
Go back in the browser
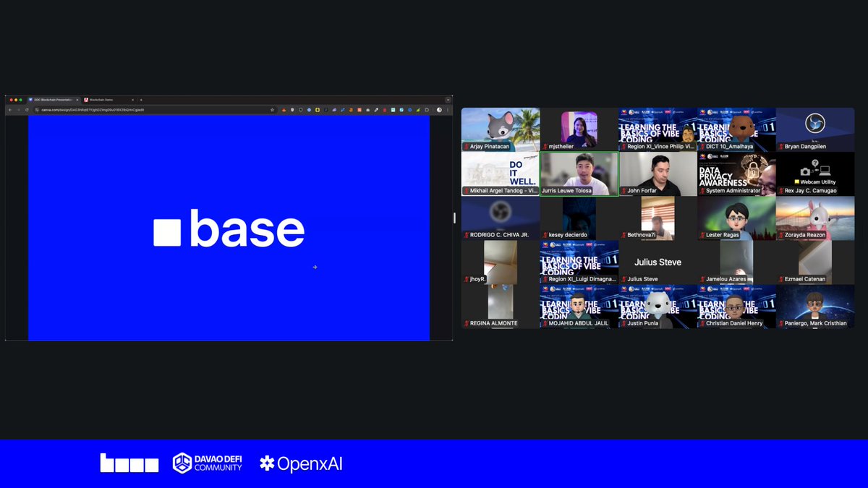(11, 110)
